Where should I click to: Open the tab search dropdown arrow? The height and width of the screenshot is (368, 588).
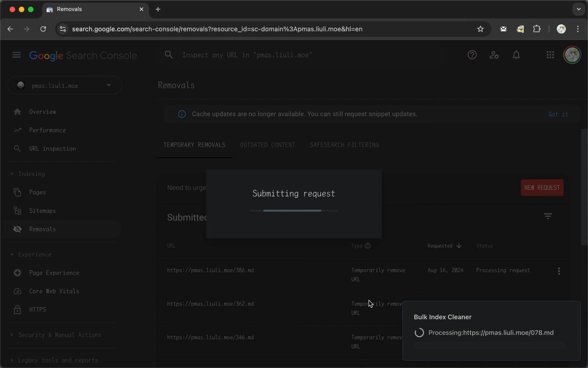(x=579, y=9)
